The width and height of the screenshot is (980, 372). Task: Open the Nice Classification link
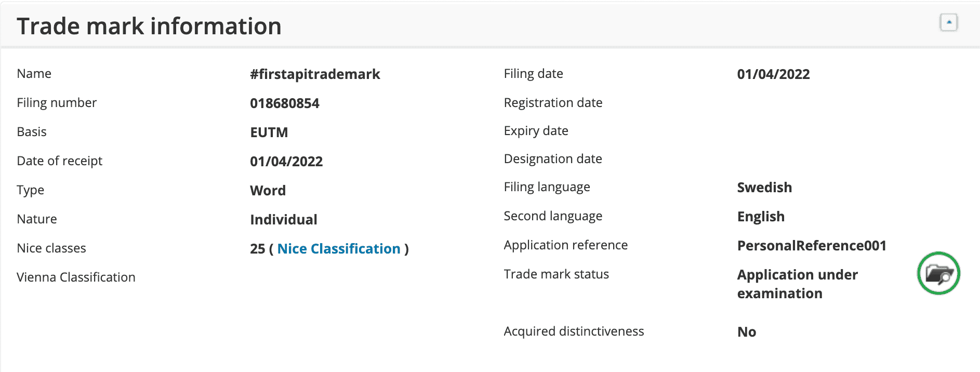click(338, 248)
